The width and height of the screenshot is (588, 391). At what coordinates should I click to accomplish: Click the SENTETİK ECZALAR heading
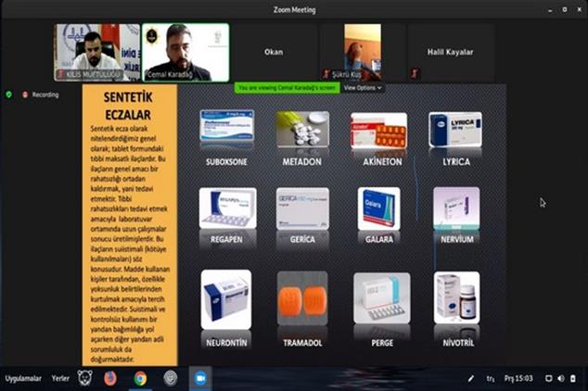pos(128,106)
